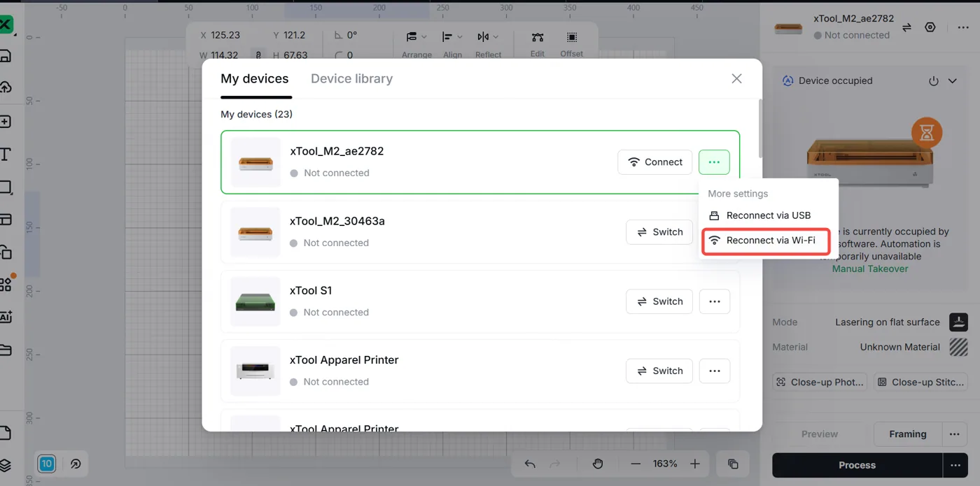Click the Lasering on flat surface mode icon

click(958, 322)
